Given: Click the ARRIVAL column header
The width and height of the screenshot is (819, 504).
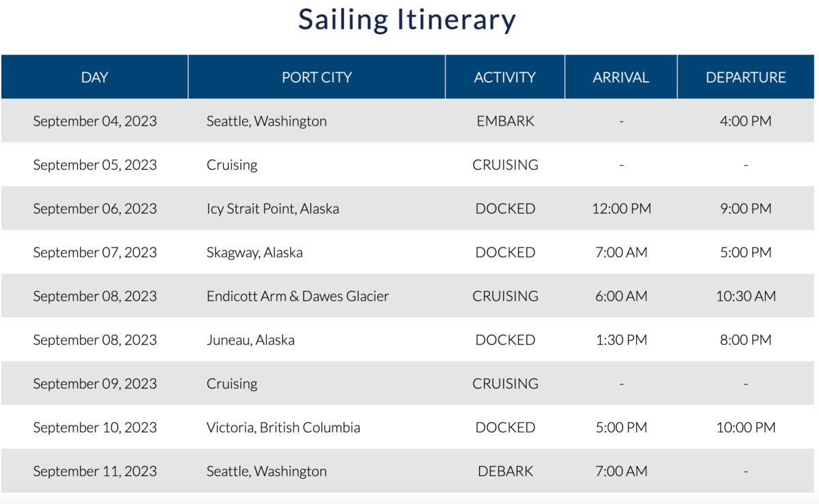Looking at the screenshot, I should tap(621, 77).
